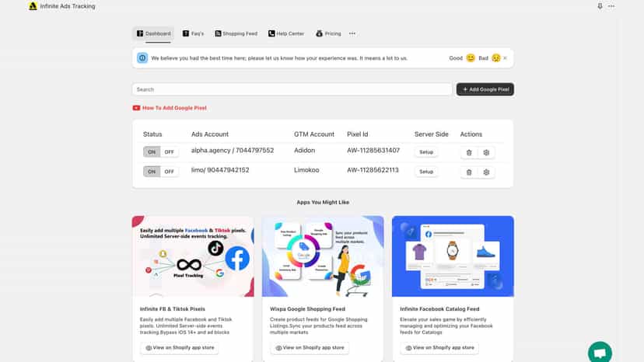644x362 pixels.
Task: Open settings gear for alpha.agency pixel
Action: [486, 153]
